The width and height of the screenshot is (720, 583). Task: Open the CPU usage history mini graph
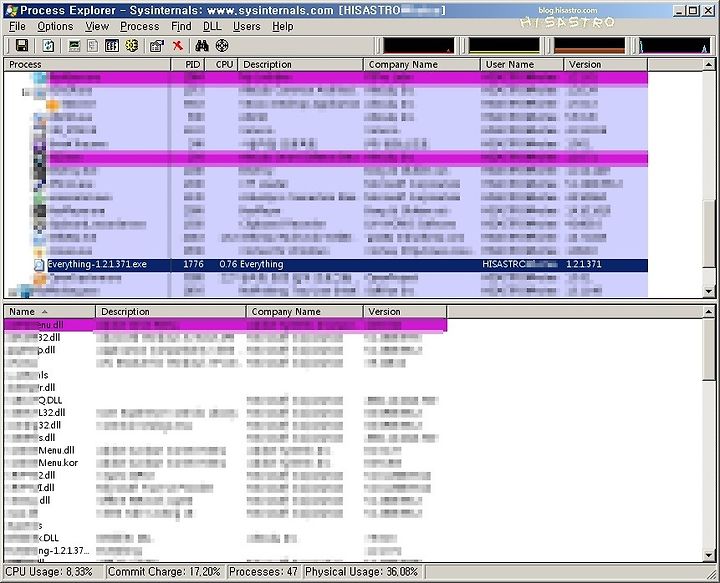pyautogui.click(x=418, y=45)
